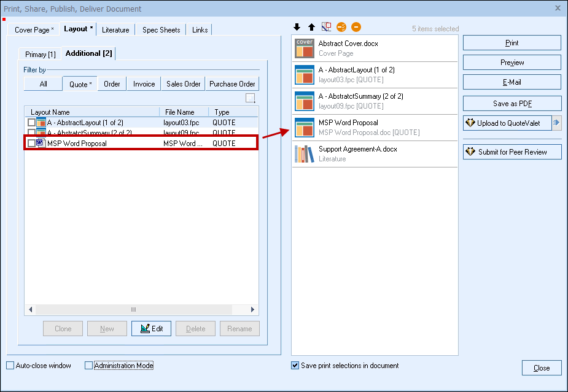
Task: Select the Abstract Cover.docx cover page item
Action: pos(375,48)
